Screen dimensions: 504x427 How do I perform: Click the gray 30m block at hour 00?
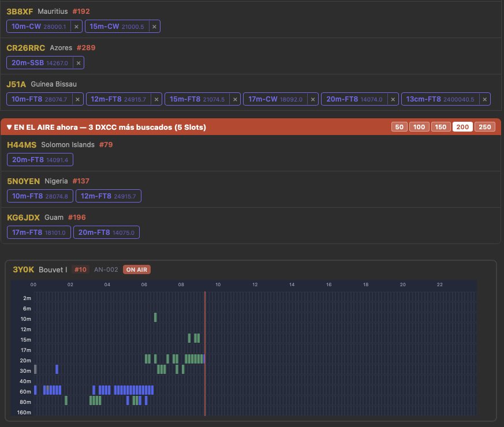tap(35, 369)
